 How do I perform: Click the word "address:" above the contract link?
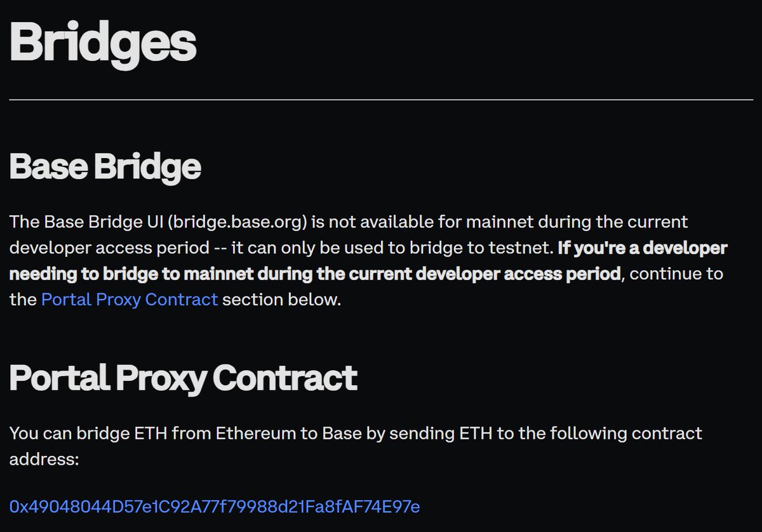tap(44, 459)
